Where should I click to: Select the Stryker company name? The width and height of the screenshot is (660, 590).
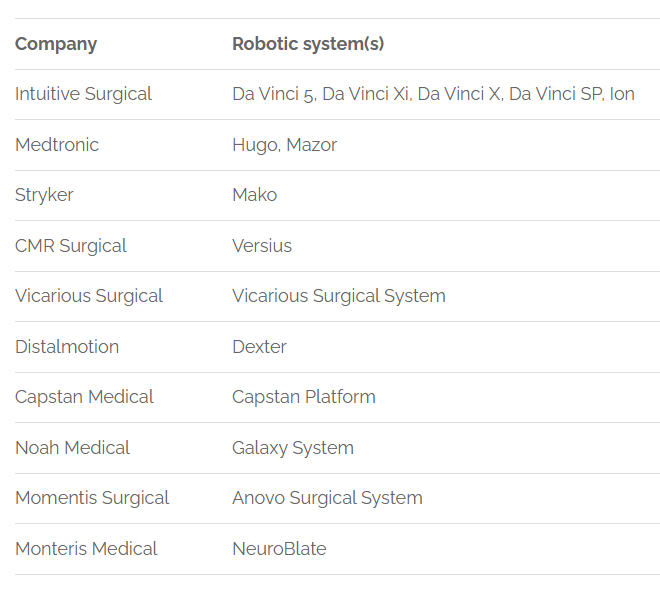click(44, 195)
